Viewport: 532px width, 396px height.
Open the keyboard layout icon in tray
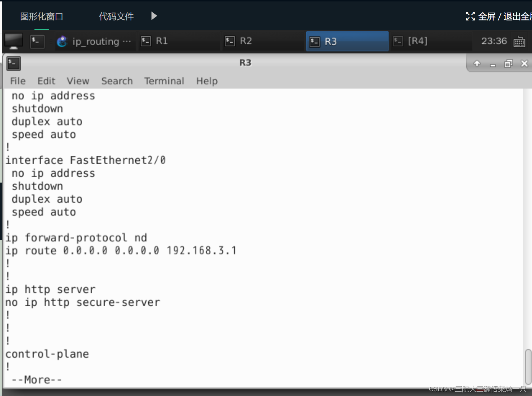519,42
